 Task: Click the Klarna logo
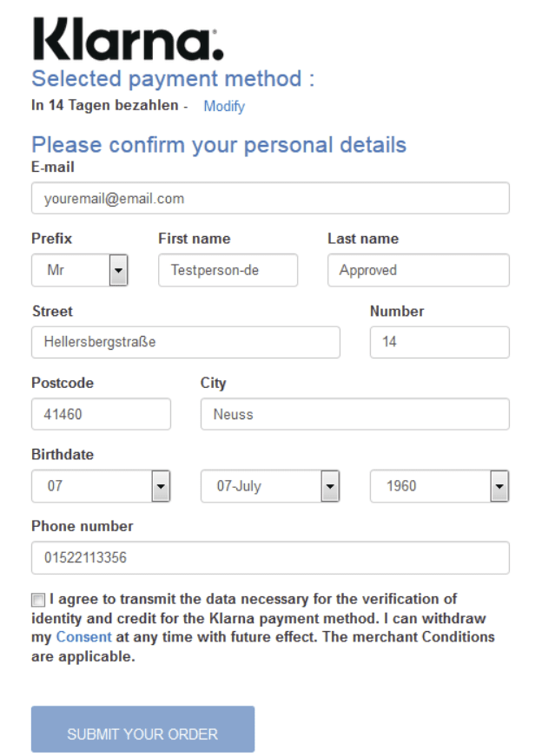pos(127,39)
